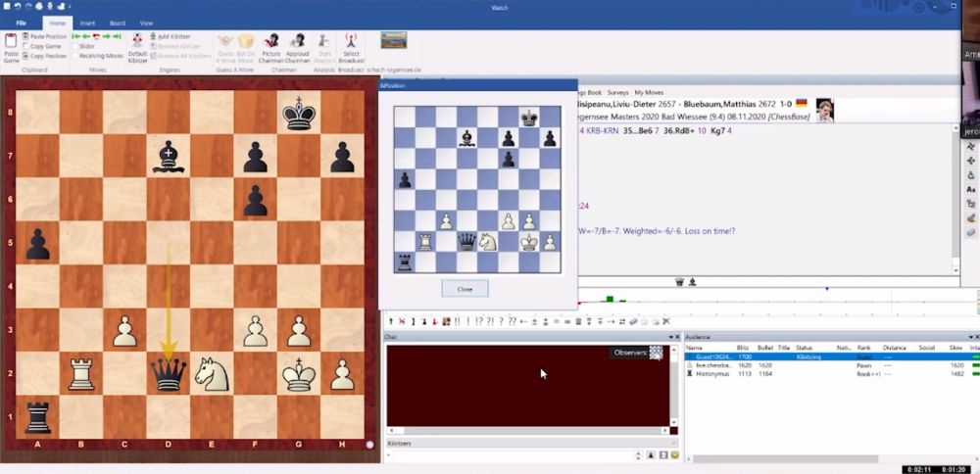980x474 pixels.
Task: Click the Aa font size icon
Action: [x=970, y=189]
